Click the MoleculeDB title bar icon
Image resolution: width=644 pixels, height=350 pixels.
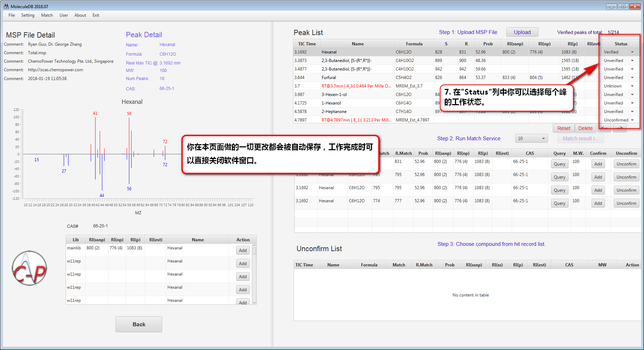[6, 6]
